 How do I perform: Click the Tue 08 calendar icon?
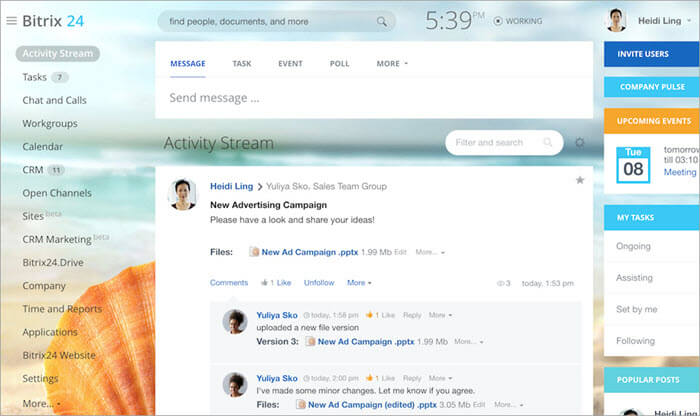(633, 163)
